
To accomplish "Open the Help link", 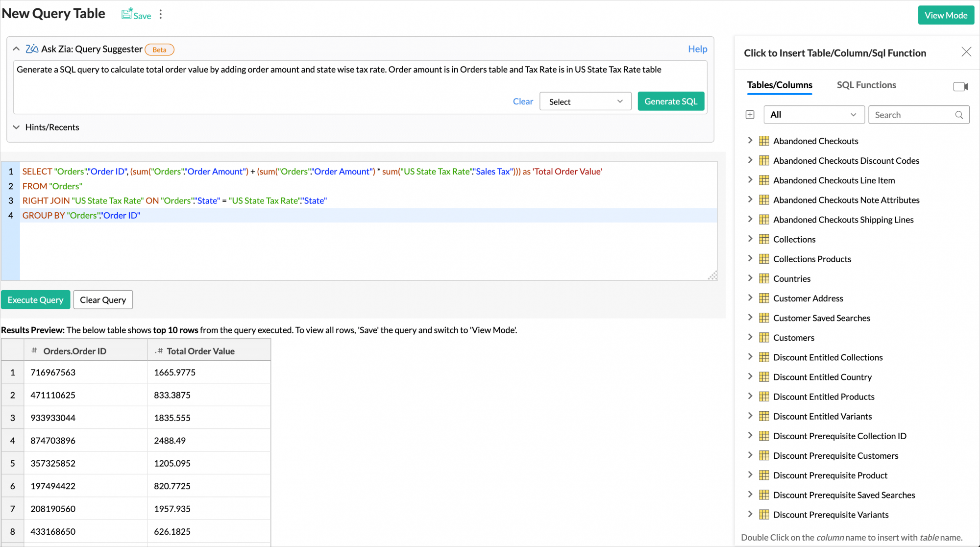I will click(x=697, y=49).
